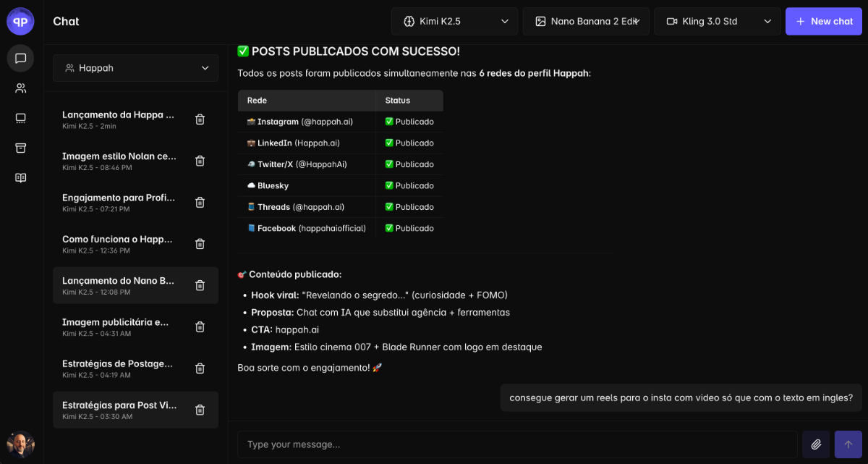Select 'Estratégias para Post Vi' conversation
The image size is (868, 464).
(x=119, y=410)
